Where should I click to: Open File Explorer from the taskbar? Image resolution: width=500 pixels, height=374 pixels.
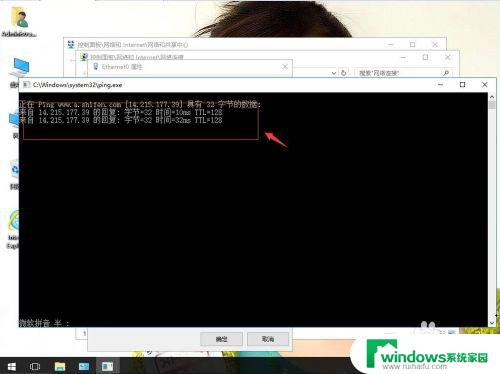click(x=60, y=367)
